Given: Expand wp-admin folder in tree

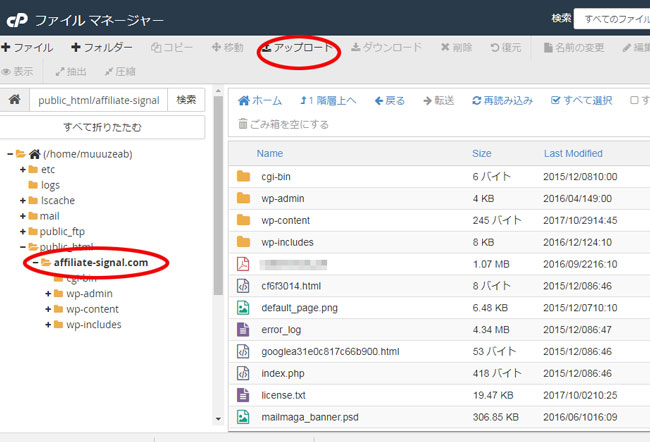Looking at the screenshot, I should (48, 294).
